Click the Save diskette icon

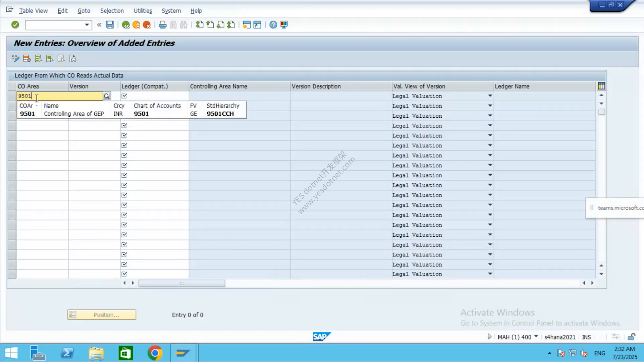click(110, 24)
